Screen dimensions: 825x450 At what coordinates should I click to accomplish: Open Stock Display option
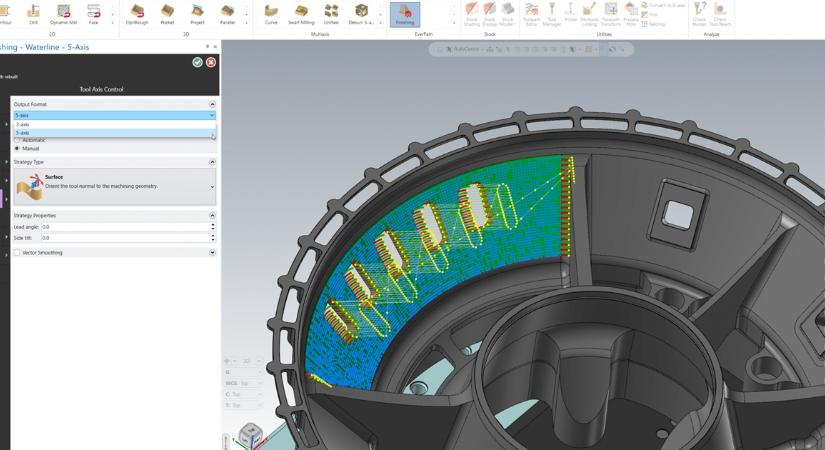pos(489,14)
